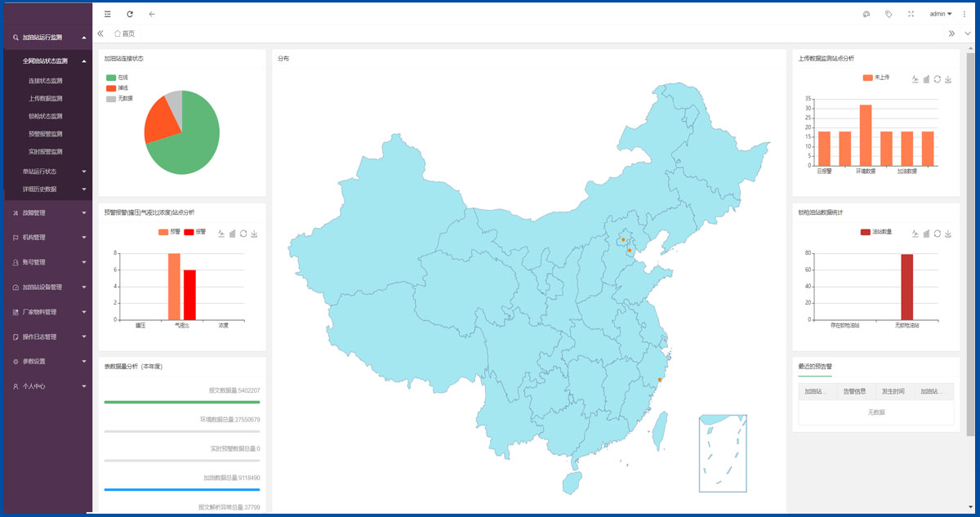Switch upload data chart to line view
Screen dimensions: 980x517
coord(915,79)
